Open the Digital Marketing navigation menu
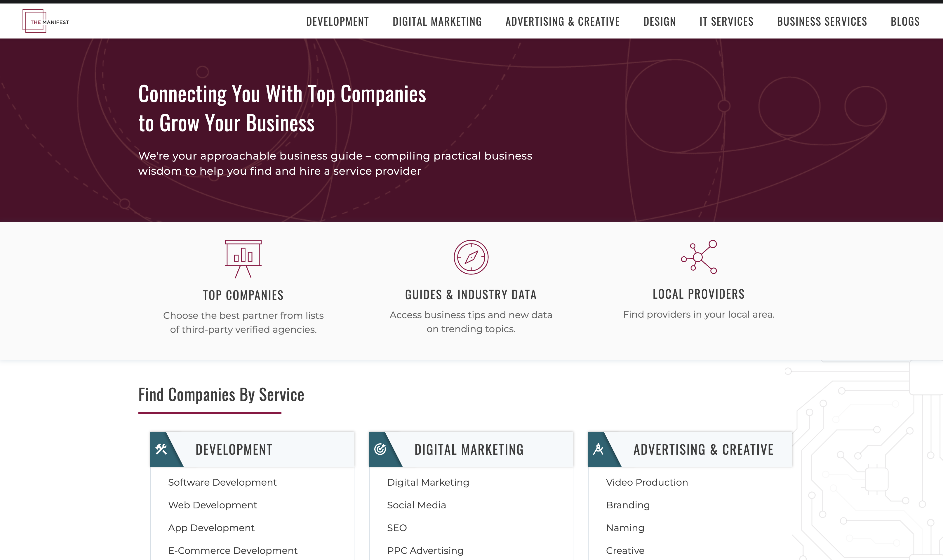The image size is (943, 560). [437, 21]
